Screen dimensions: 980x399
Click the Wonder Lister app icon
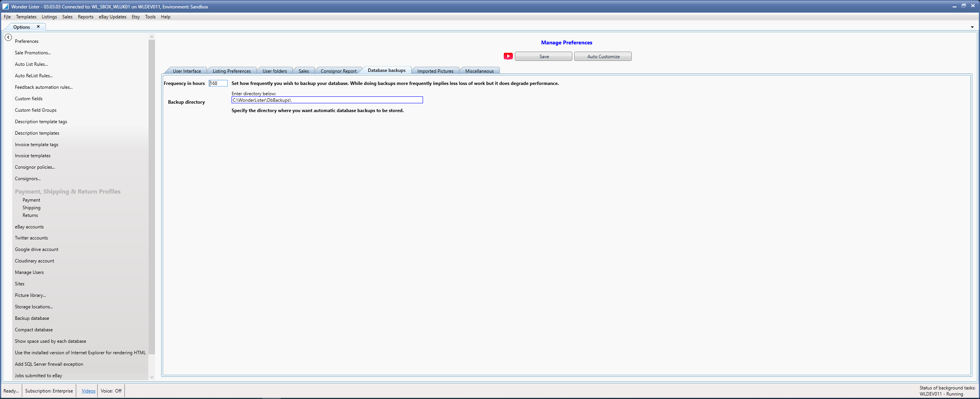(5, 7)
